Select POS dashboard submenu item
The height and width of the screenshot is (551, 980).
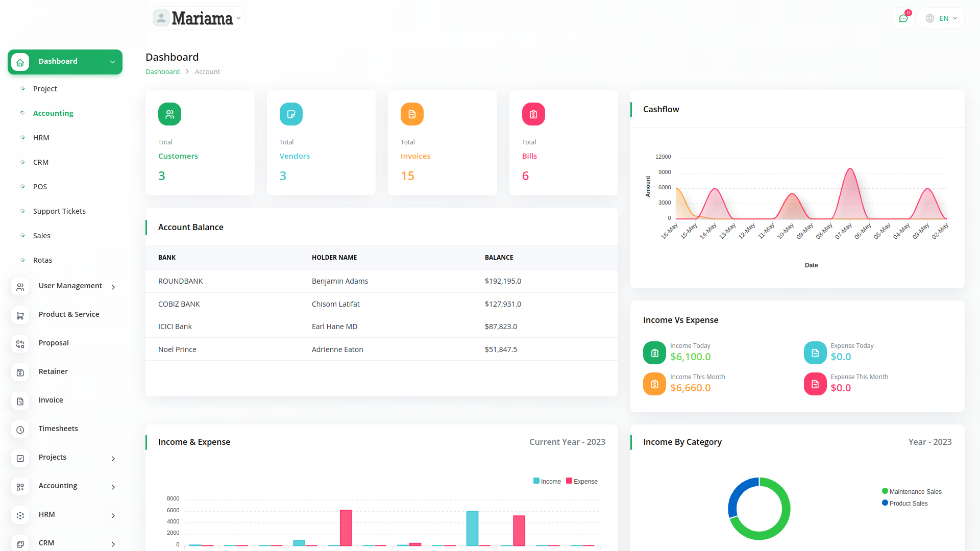tap(40, 187)
